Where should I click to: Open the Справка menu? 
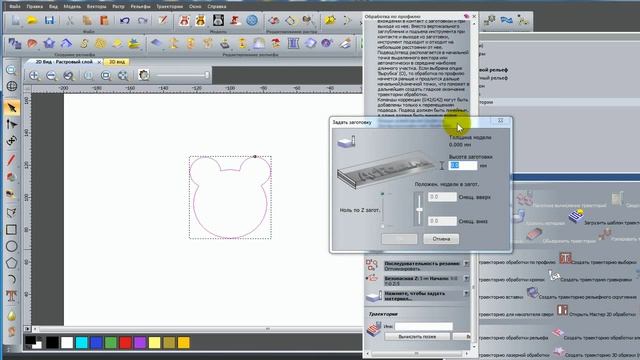coord(216,7)
